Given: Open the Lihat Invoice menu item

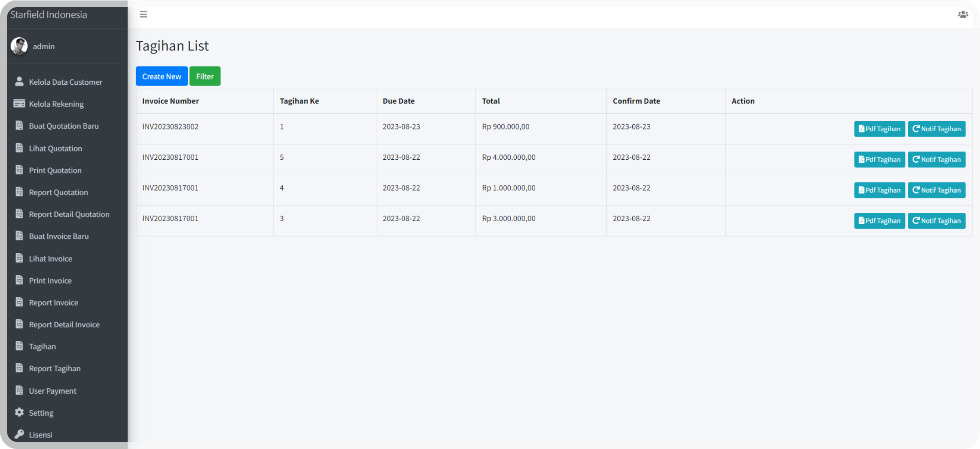Looking at the screenshot, I should pos(50,259).
